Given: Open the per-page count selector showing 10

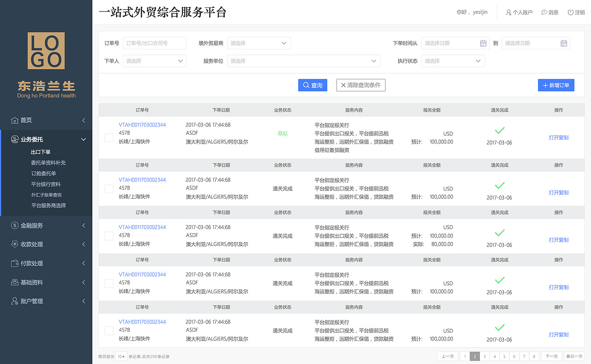Looking at the screenshot, I should [121, 356].
